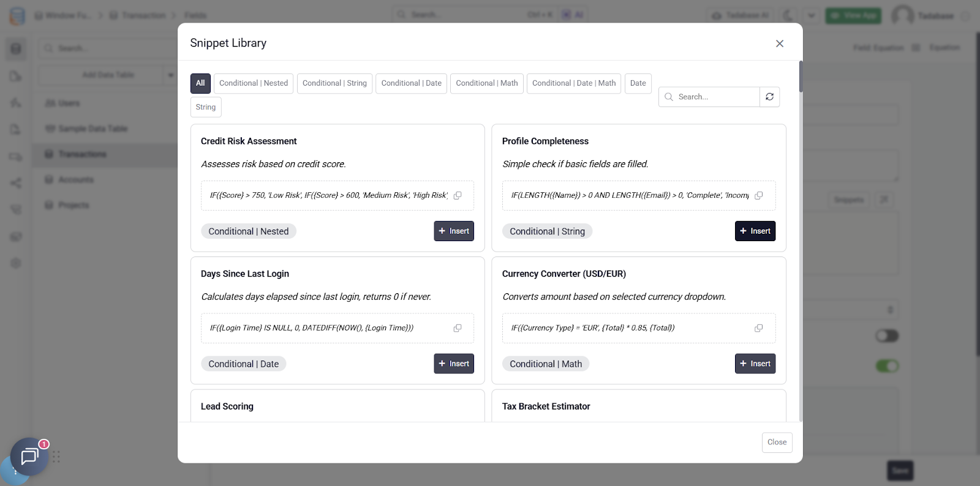Toggle the green enabled switch
The height and width of the screenshot is (486, 980).
(x=887, y=366)
